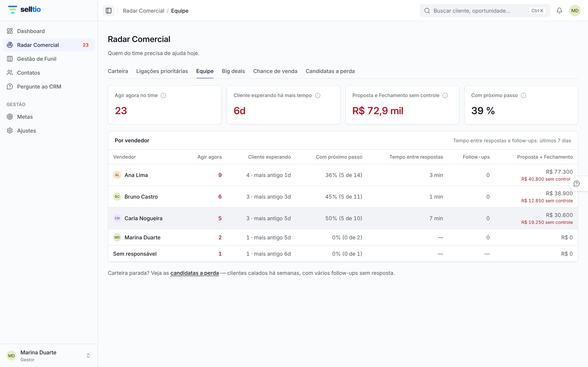
Task: Click the Metas target icon
Action: 10,117
